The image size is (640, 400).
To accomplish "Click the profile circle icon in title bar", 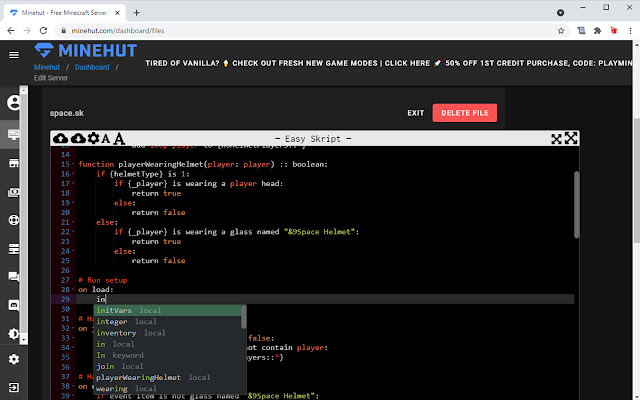I will tap(560, 13).
